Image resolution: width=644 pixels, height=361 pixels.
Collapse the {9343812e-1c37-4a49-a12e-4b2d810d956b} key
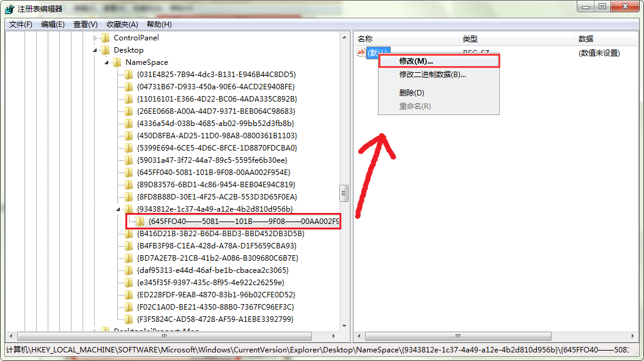click(119, 209)
